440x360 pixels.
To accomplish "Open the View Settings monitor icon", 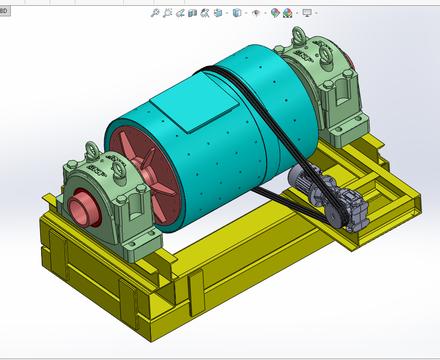I will (x=307, y=13).
